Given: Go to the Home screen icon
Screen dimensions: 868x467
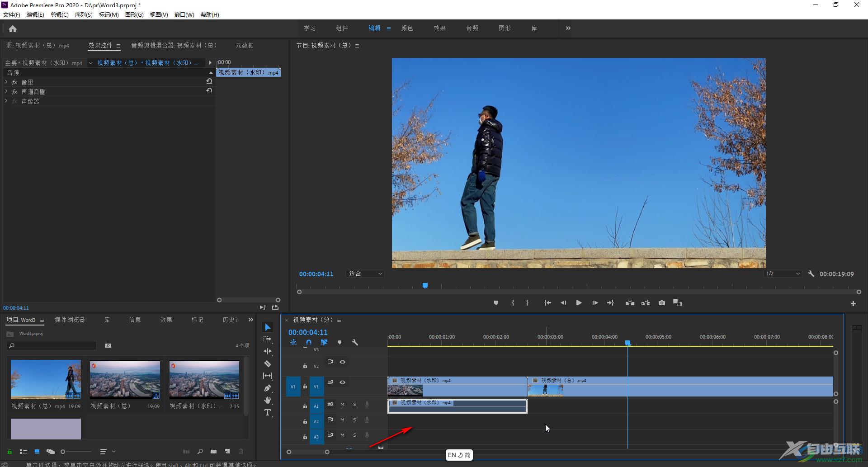Looking at the screenshot, I should click(13, 29).
